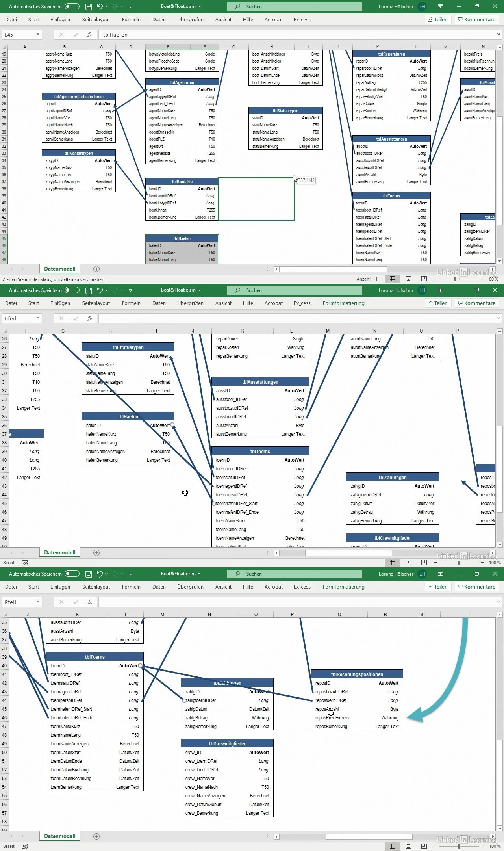Viewport: 504px width, 851px height.
Task: Open ribbon display options in the middle window
Action: 441,290
